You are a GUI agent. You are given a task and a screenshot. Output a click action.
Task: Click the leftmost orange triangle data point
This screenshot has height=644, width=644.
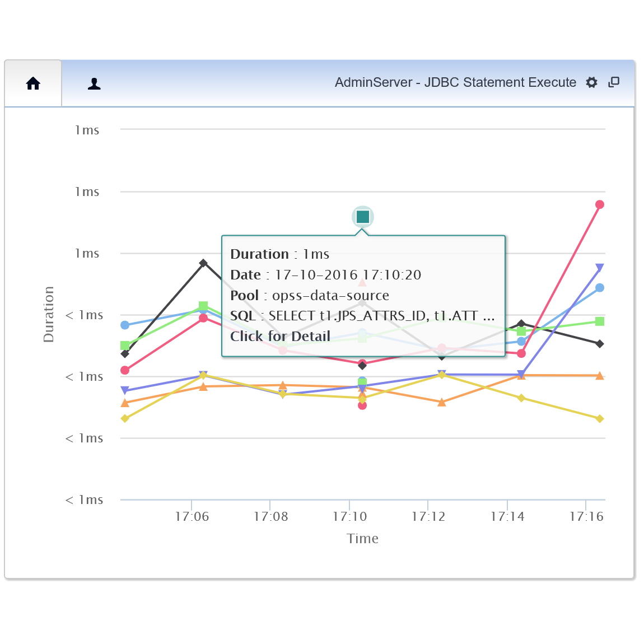pyautogui.click(x=125, y=403)
